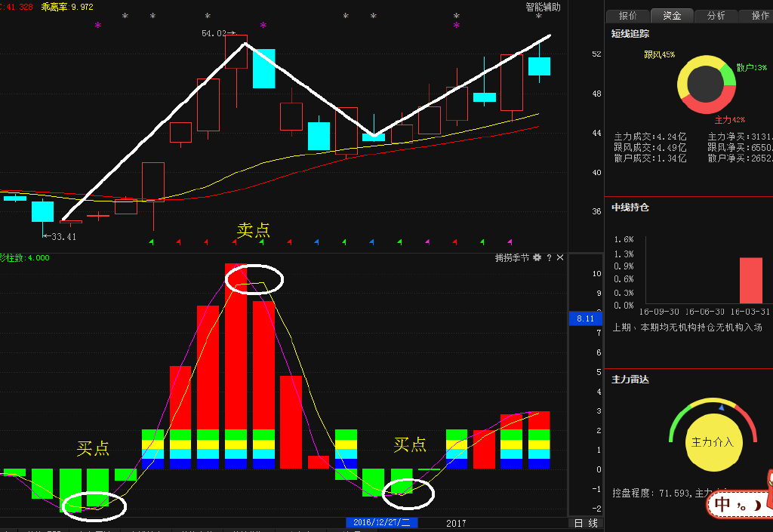Click the 33.41 low price label
Screen dimensions: 773x532
[x=63, y=236]
